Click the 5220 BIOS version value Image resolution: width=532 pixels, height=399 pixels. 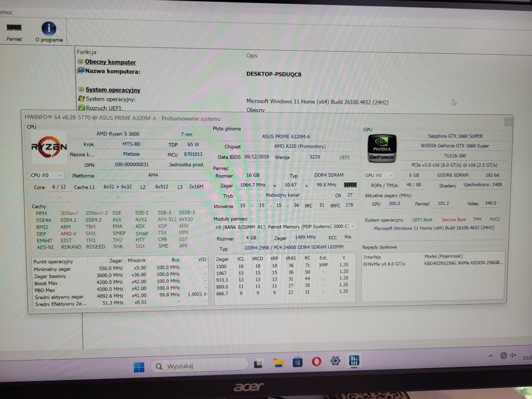pyautogui.click(x=315, y=157)
